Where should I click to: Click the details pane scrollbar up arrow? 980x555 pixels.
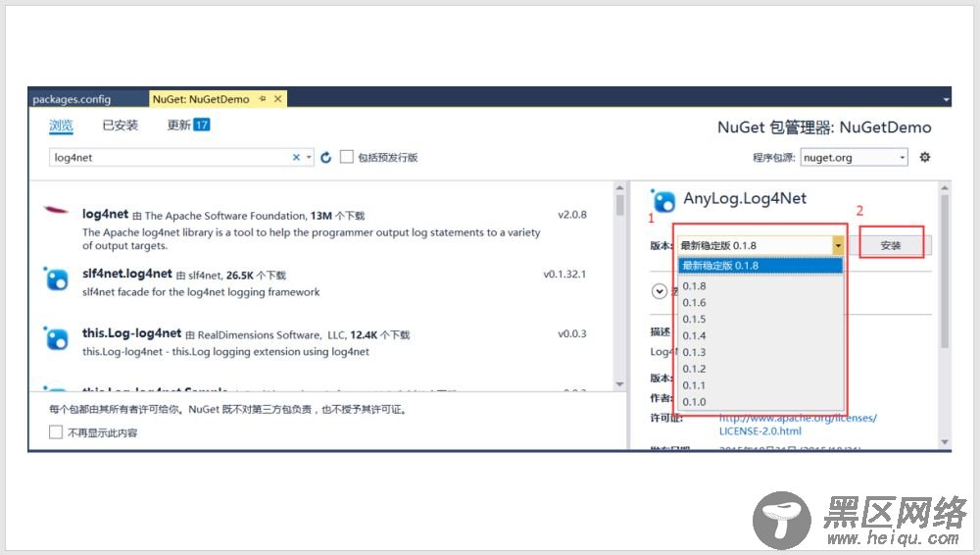pos(945,187)
